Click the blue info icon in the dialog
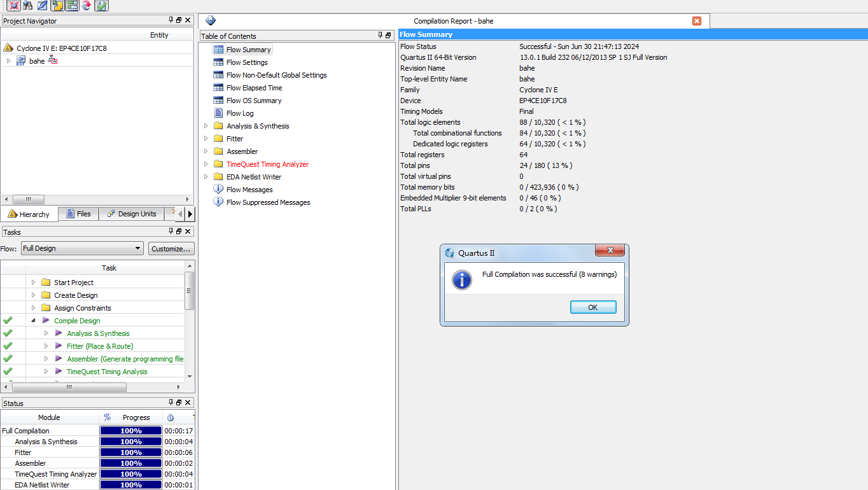868x490 pixels. point(462,279)
